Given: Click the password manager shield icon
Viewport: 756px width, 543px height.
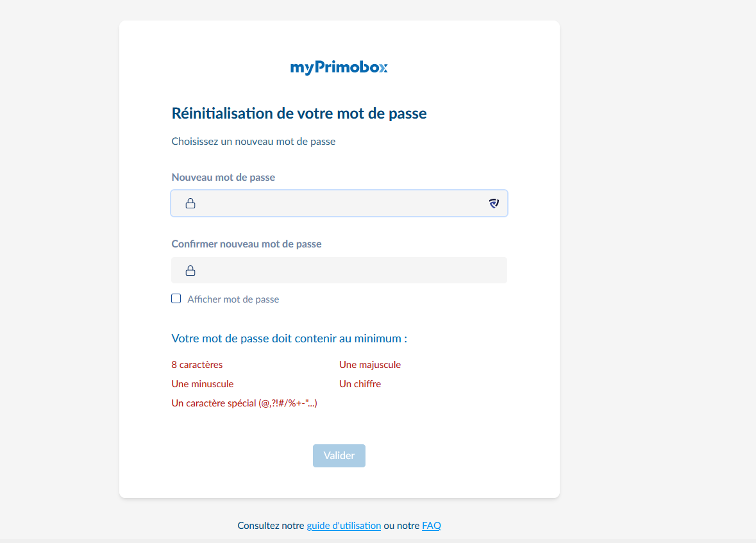Looking at the screenshot, I should 494,204.
